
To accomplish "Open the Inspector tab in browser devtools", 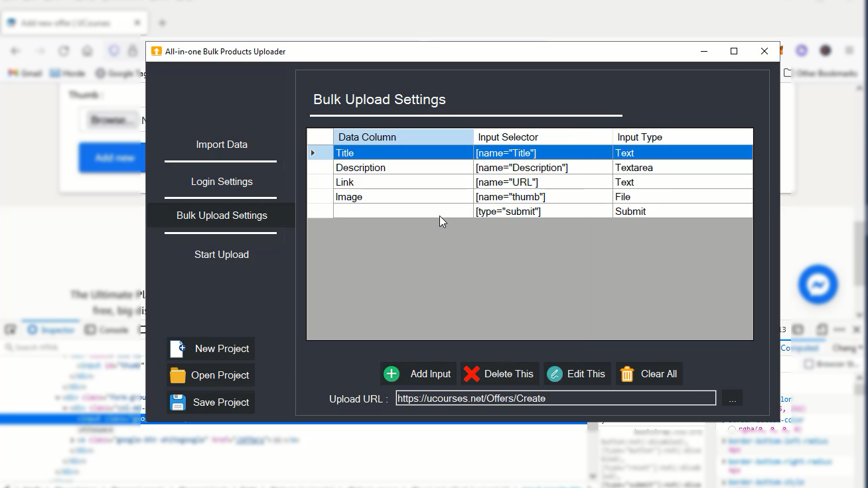I will tap(51, 330).
